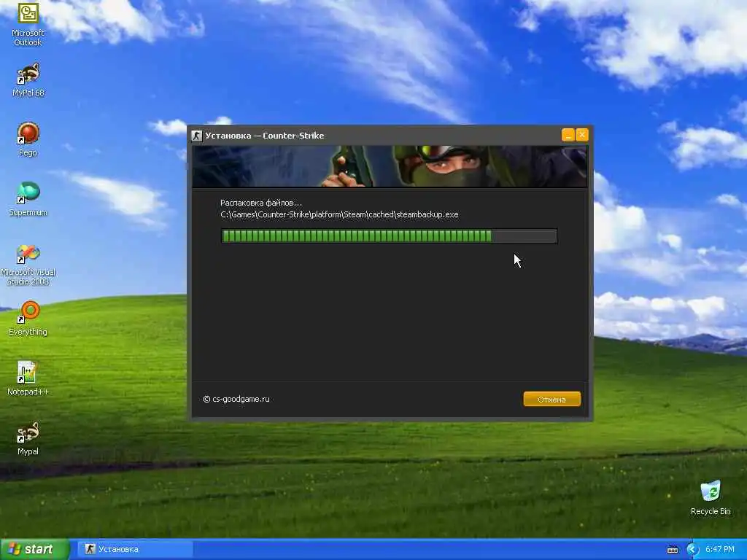The image size is (747, 560).
Task: Click the Counter-Strike soldier banner image
Action: pos(390,166)
